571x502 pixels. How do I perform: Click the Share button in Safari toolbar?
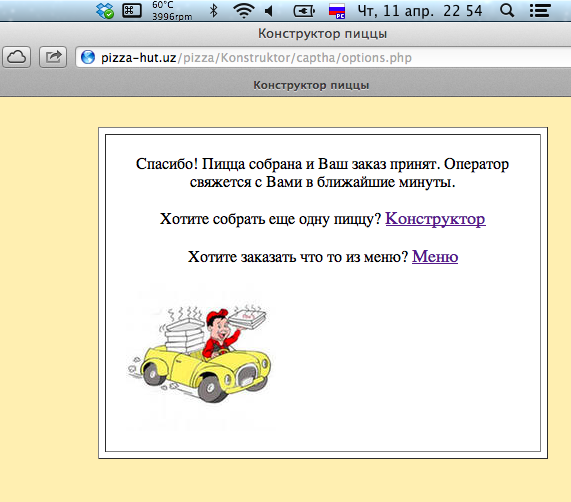tap(53, 57)
